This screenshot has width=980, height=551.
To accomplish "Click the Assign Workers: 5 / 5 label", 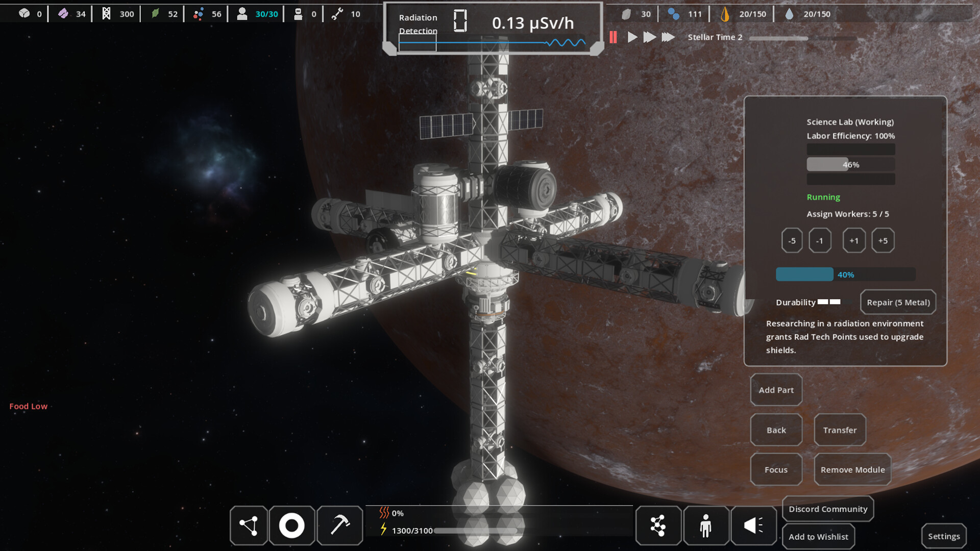I will (847, 214).
